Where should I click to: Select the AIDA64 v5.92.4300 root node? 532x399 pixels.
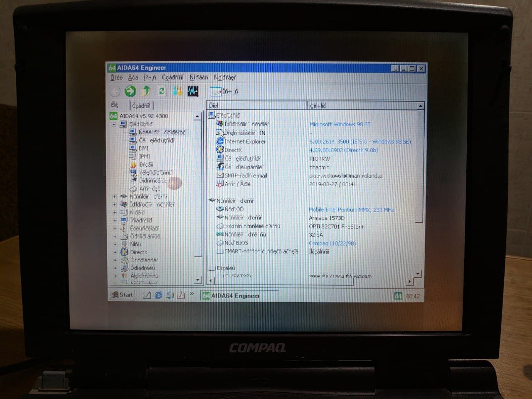(144, 116)
